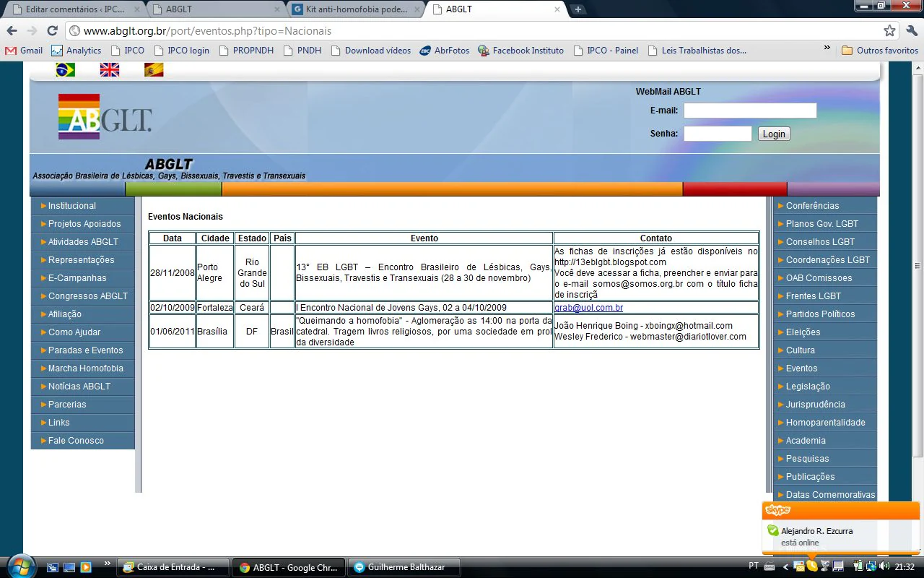The image size is (924, 578).
Task: Open a new browser tab
Action: click(577, 9)
